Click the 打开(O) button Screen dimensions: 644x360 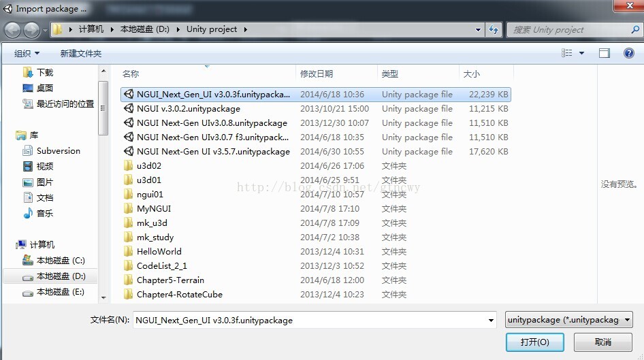(535, 342)
